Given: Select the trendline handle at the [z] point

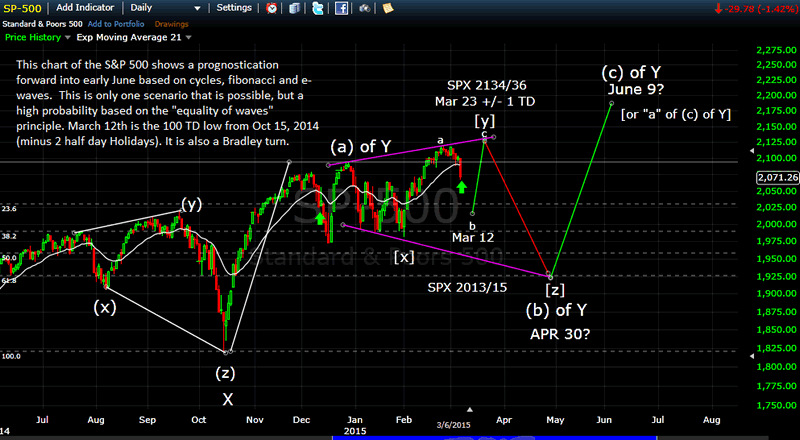Looking at the screenshot, I should coord(550,276).
